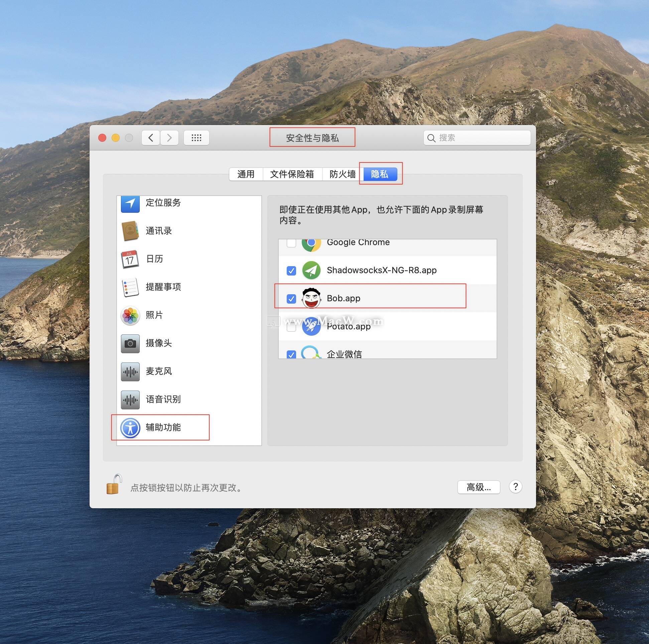Image resolution: width=649 pixels, height=644 pixels.
Task: Switch to the 通用 (General) tab
Action: click(246, 174)
